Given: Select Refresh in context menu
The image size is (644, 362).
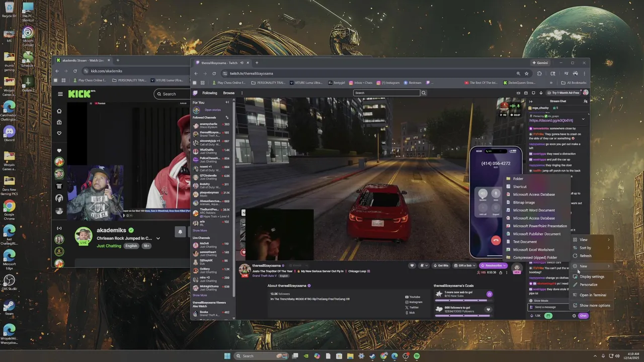Looking at the screenshot, I should pos(592,256).
